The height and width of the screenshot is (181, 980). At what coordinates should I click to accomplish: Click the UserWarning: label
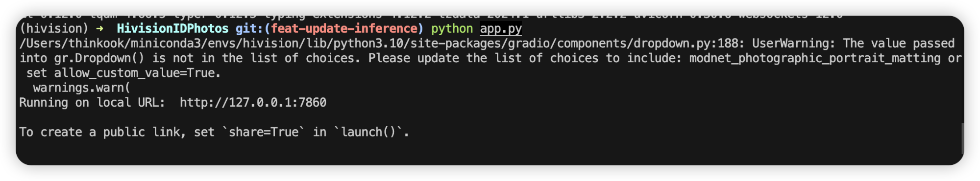pos(794,44)
